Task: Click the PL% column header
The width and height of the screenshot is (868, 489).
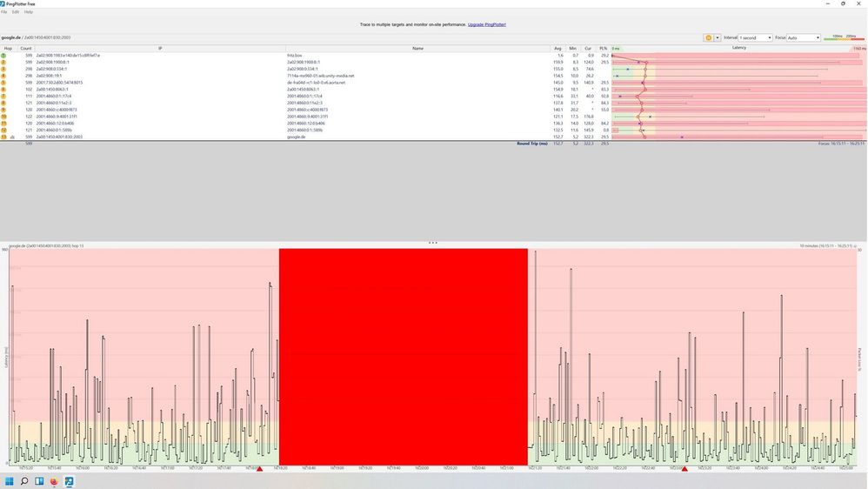Action: [x=603, y=48]
